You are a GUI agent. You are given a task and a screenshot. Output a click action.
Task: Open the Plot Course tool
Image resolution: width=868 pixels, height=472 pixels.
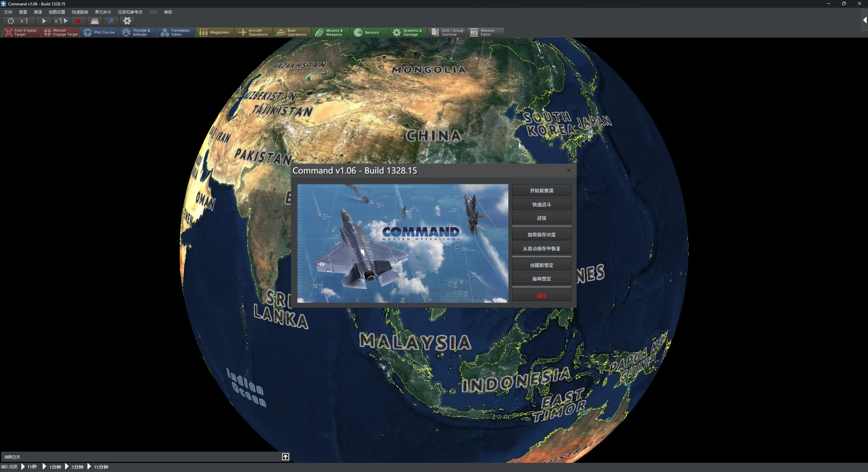(99, 32)
